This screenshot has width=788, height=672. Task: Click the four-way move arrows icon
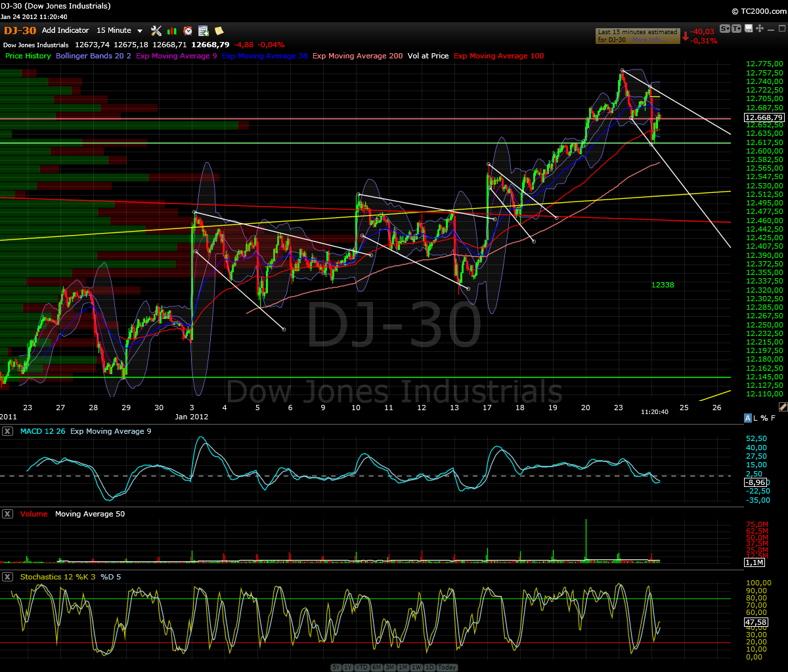[760, 29]
